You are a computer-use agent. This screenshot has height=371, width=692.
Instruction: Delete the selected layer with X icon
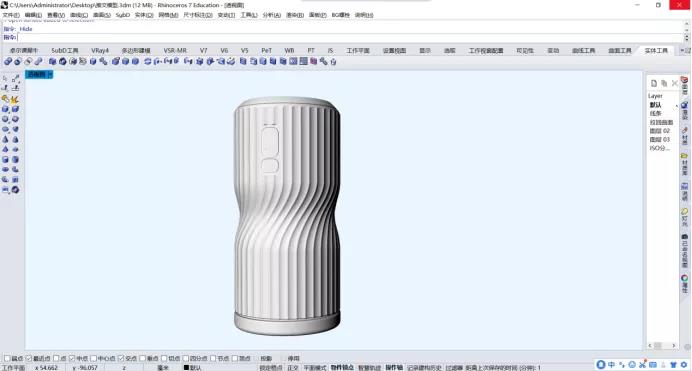pos(675,83)
